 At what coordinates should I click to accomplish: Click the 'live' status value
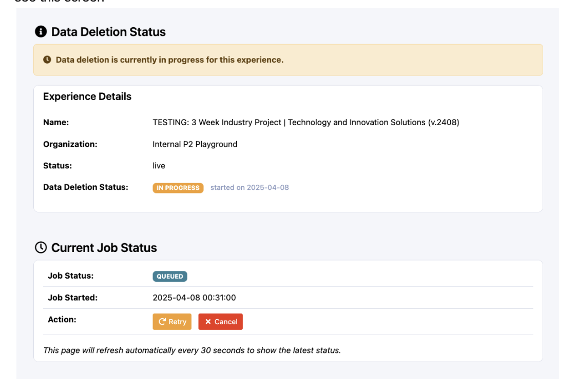pyautogui.click(x=159, y=166)
